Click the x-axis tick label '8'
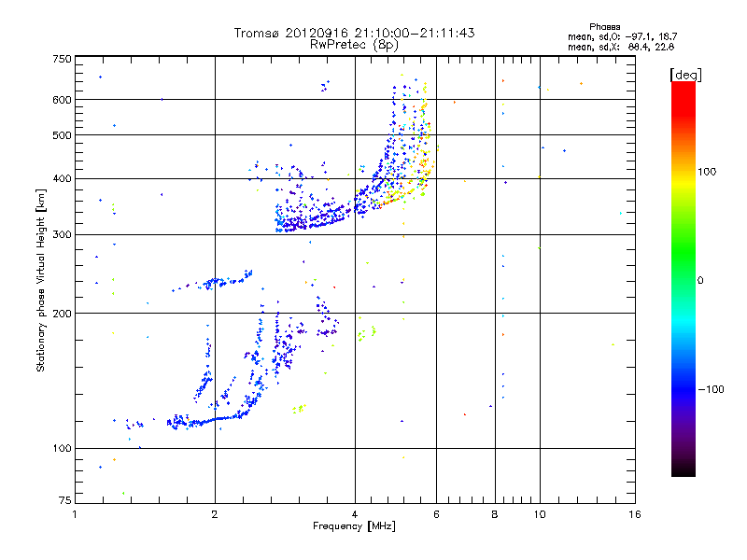747x560 pixels. click(495, 514)
